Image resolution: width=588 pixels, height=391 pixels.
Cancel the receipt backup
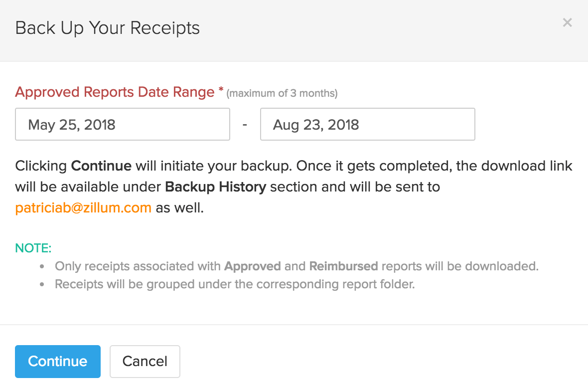145,361
